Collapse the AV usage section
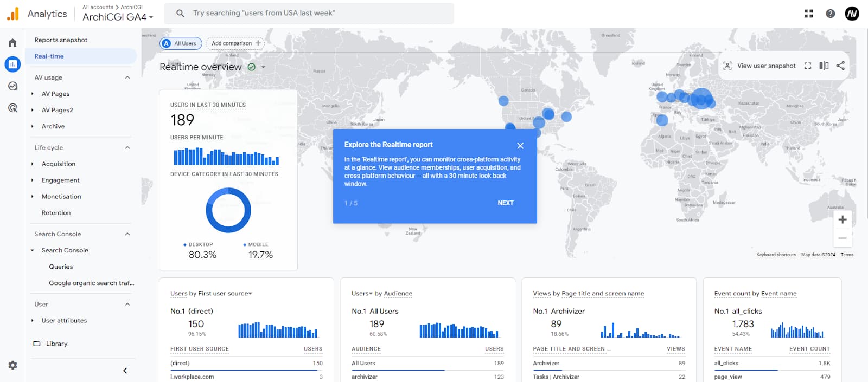868x382 pixels. point(127,77)
